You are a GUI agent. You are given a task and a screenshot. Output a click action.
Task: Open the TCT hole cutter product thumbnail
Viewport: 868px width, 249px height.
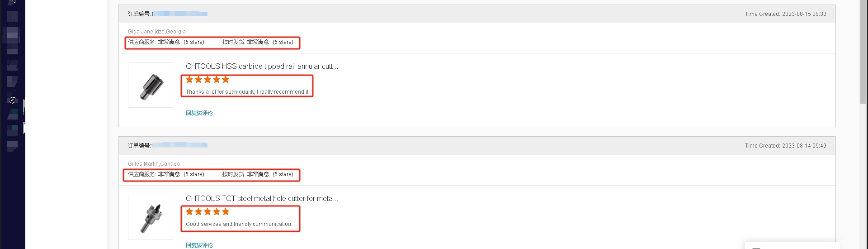151,217
